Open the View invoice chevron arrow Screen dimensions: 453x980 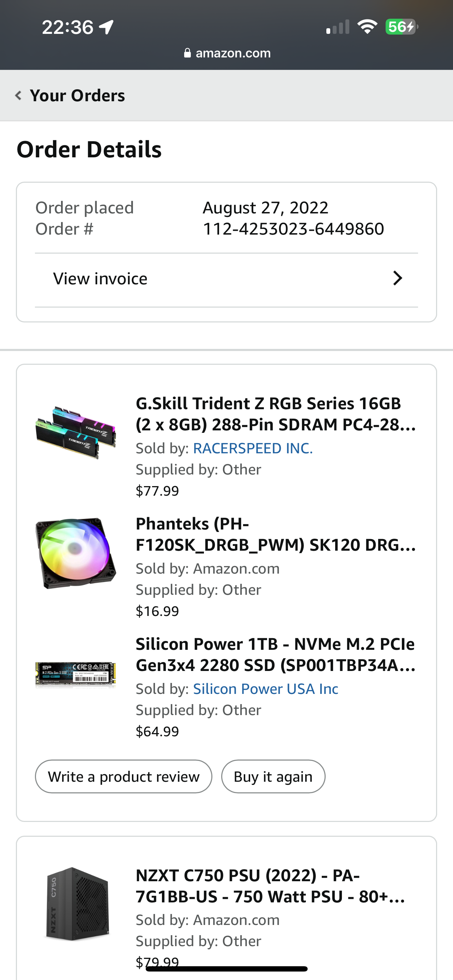[398, 278]
